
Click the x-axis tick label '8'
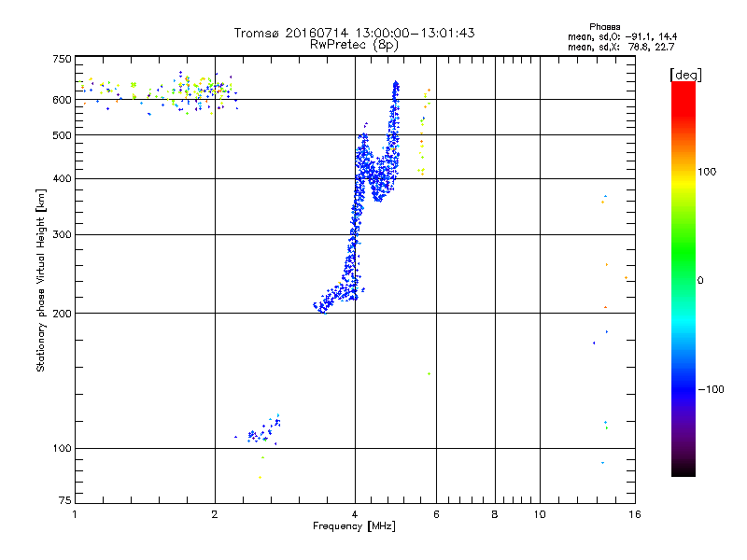click(495, 514)
